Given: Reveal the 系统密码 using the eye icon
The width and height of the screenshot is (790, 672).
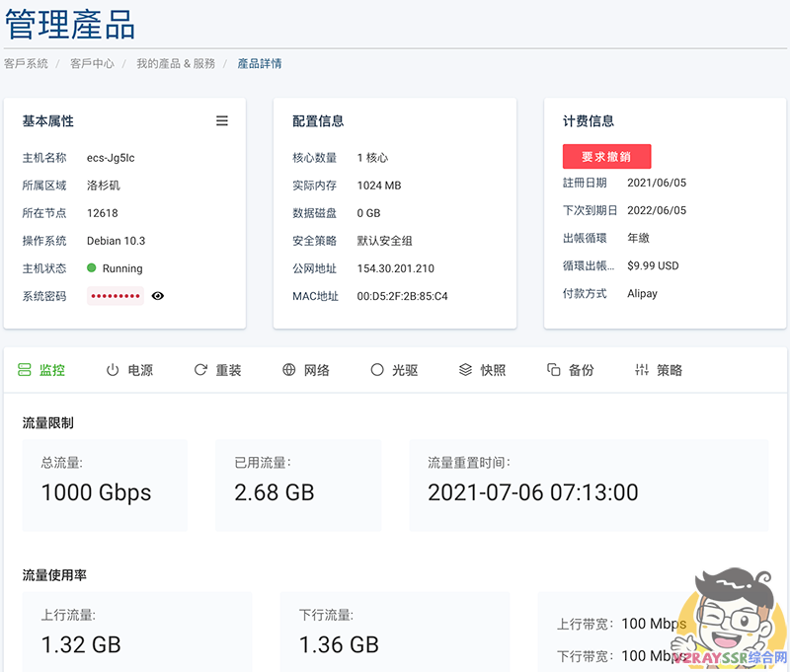Looking at the screenshot, I should (x=157, y=295).
